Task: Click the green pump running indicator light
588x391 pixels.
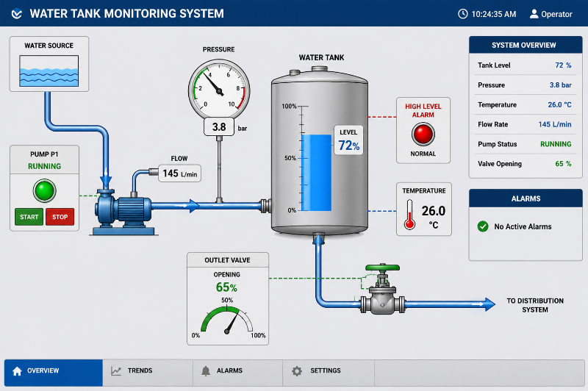Action: pos(44,191)
